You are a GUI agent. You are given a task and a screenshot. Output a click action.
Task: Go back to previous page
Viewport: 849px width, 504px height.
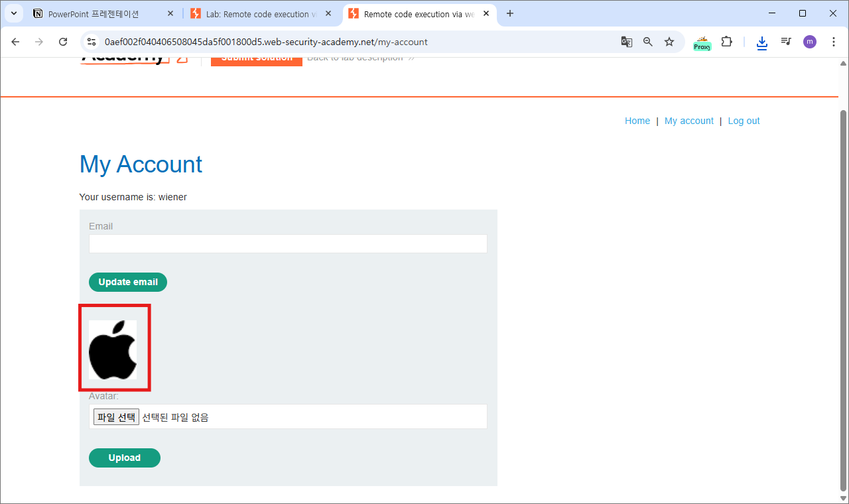16,42
